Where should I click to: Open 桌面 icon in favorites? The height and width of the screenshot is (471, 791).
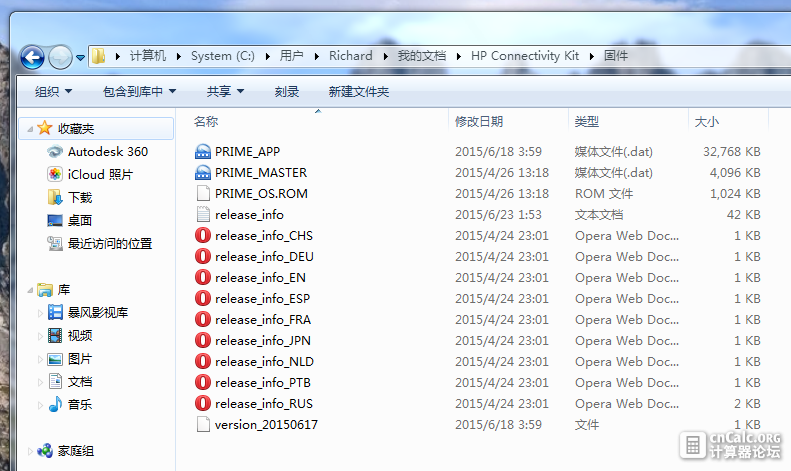point(54,220)
